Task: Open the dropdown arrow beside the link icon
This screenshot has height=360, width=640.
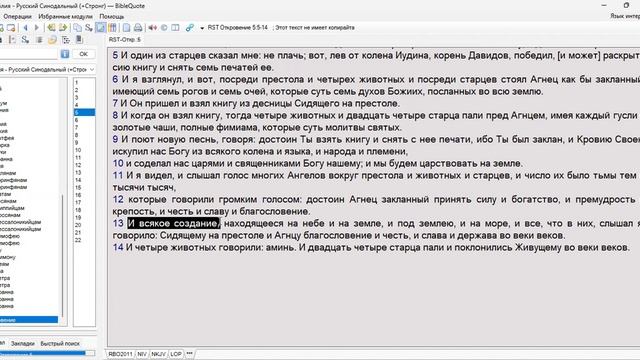Action: (202, 28)
